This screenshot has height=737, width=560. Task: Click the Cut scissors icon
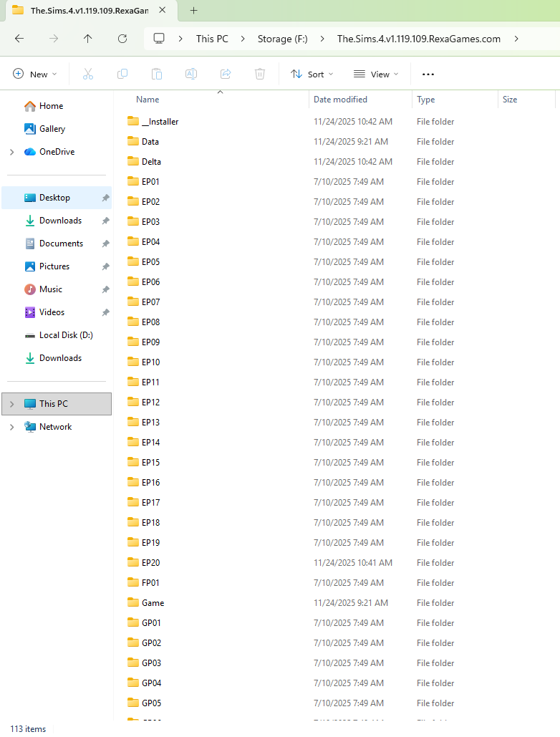(88, 74)
